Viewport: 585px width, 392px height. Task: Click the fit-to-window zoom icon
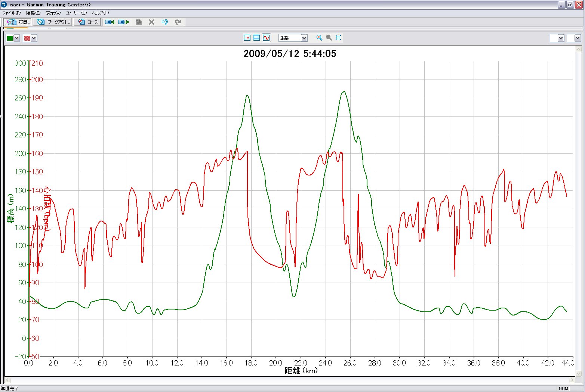tap(338, 38)
